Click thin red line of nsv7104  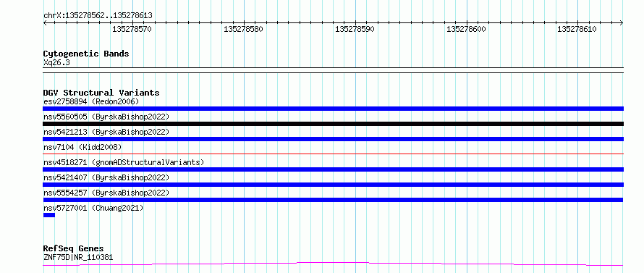[333, 154]
